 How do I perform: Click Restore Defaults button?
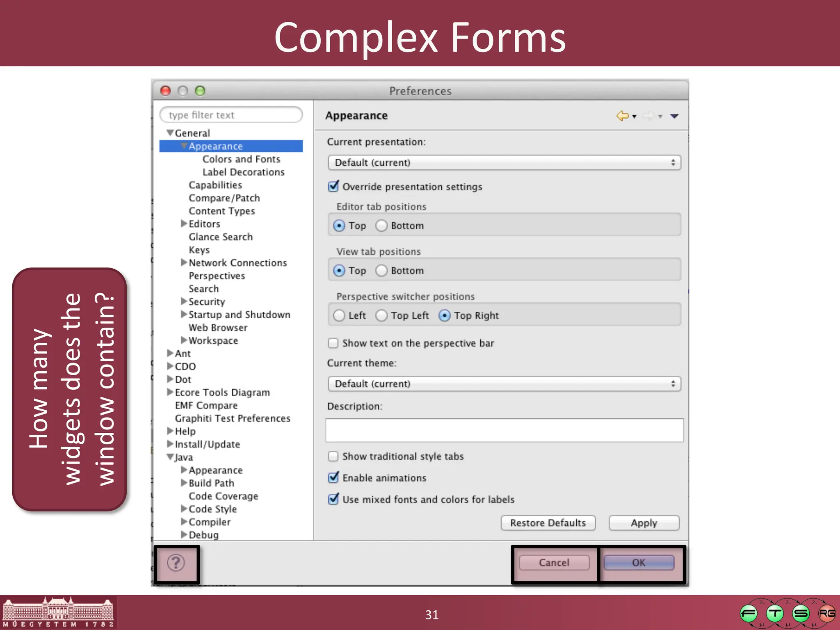click(x=548, y=523)
